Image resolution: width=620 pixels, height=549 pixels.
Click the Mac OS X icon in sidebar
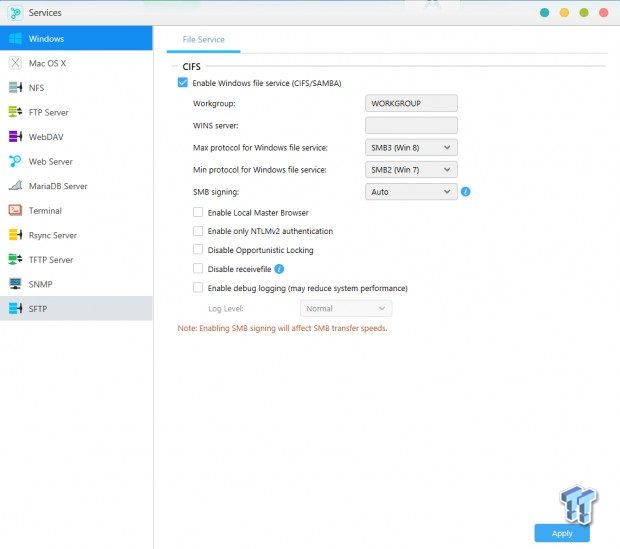15,63
